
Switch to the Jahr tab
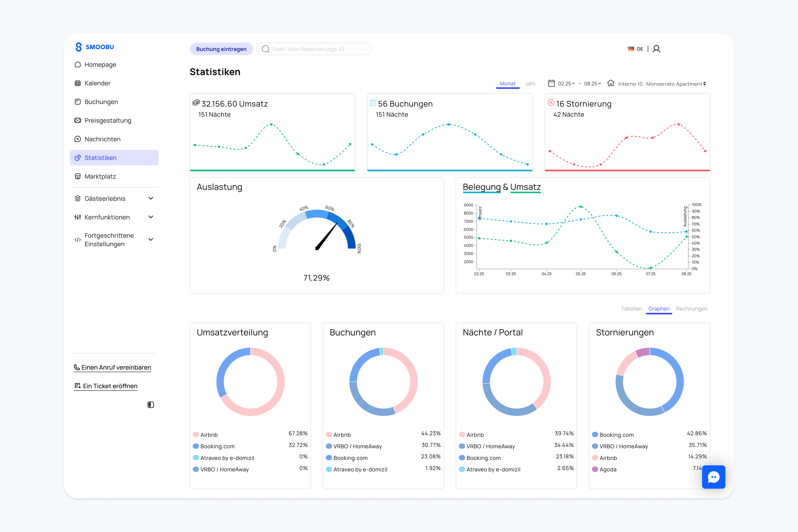tap(530, 84)
